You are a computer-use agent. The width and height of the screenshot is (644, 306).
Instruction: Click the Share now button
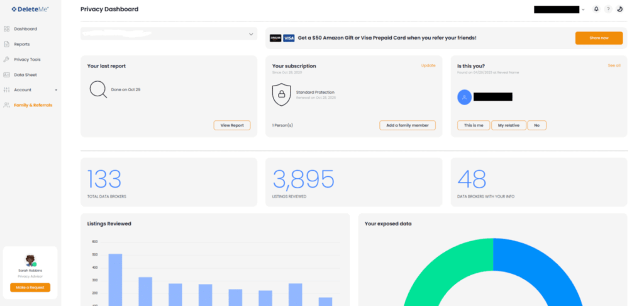599,38
